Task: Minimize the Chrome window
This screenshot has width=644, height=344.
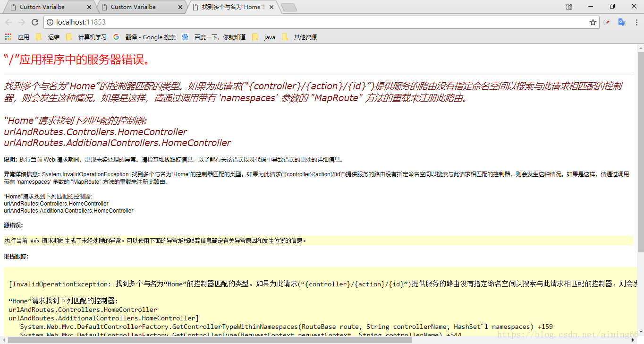Action: [x=591, y=7]
